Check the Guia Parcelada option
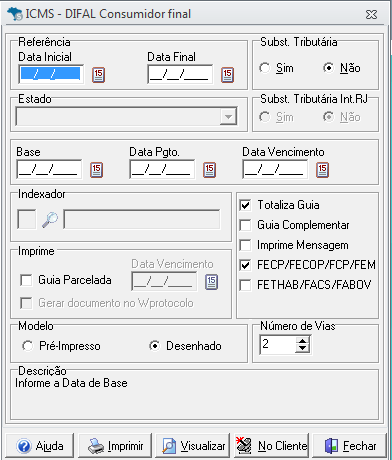Image resolution: width=392 pixels, height=460 pixels. point(26,280)
